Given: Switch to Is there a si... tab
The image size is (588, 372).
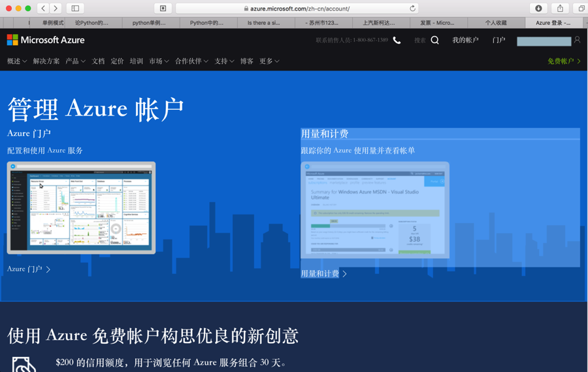Looking at the screenshot, I should [266, 23].
